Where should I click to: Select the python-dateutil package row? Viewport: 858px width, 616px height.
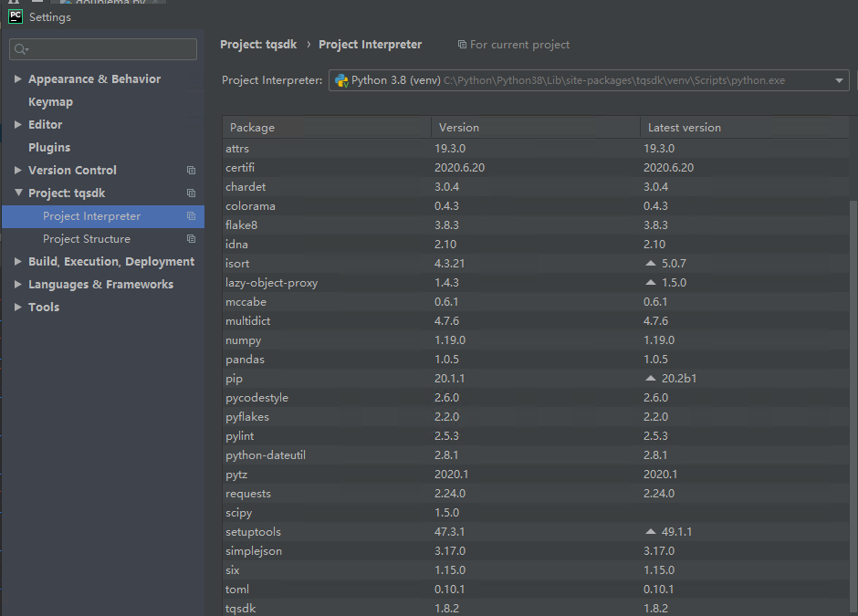click(x=536, y=454)
